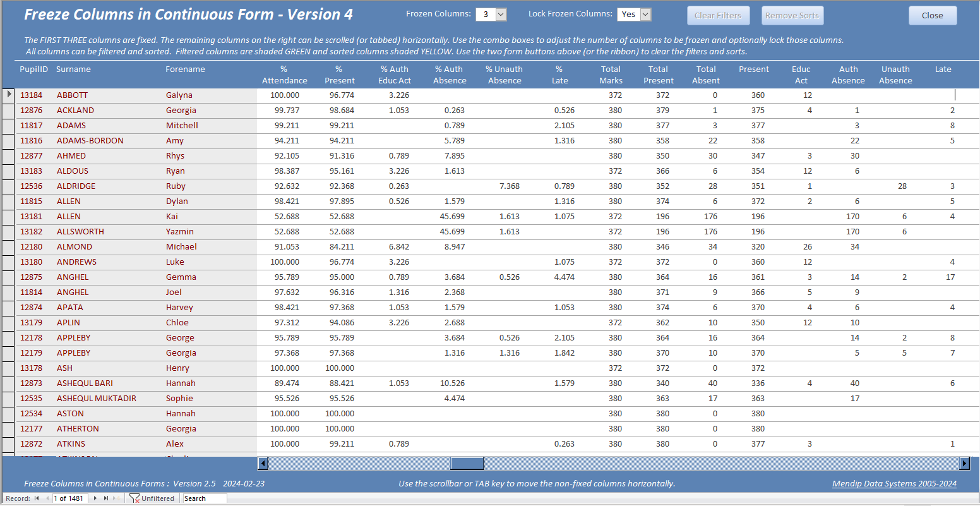This screenshot has width=980, height=506.
Task: Click the horizontal scrollbar thumb
Action: (467, 464)
